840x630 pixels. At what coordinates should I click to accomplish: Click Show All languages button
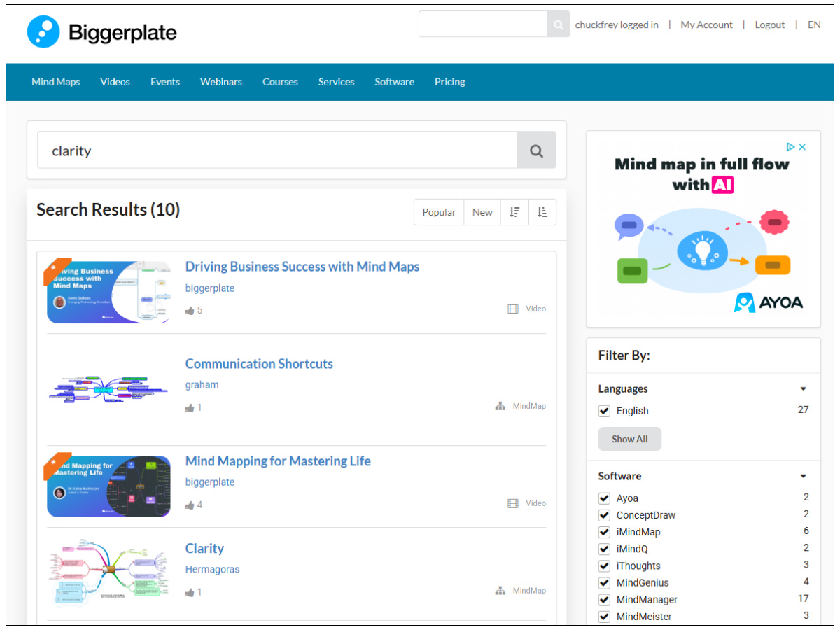click(629, 439)
